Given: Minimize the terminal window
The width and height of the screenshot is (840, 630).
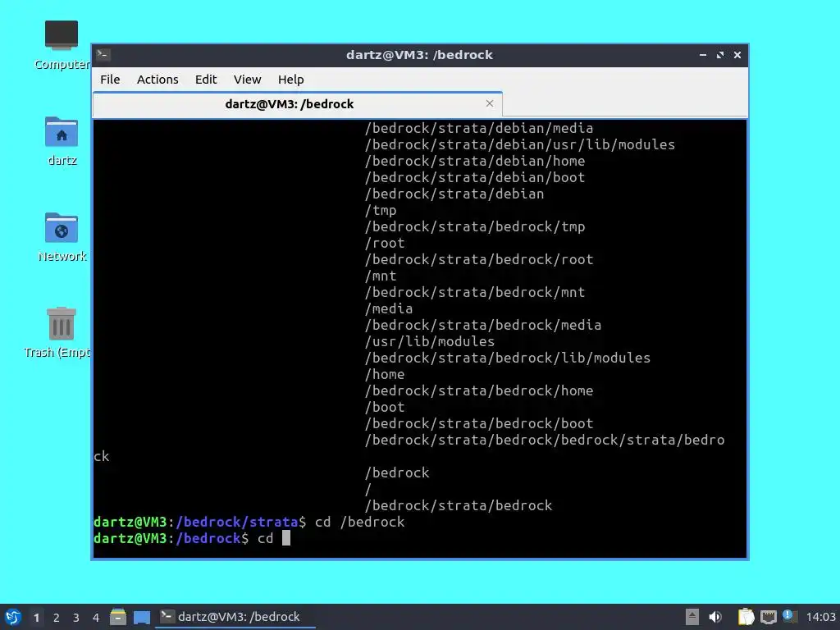Looking at the screenshot, I should coord(703,55).
